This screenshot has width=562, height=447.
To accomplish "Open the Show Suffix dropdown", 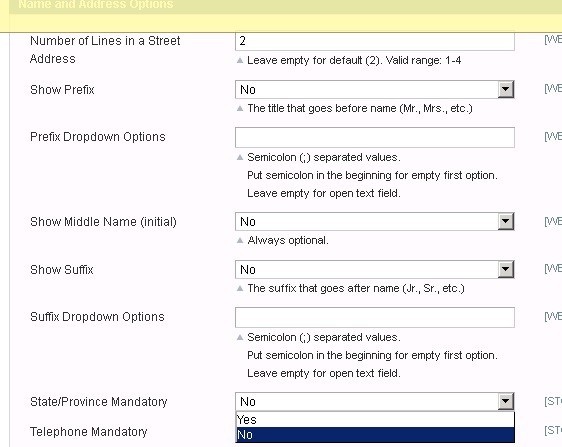I will point(375,270).
